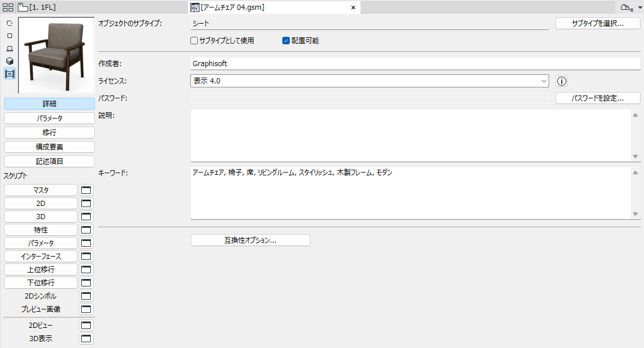Image resolution: width=644 pixels, height=348 pixels.
Task: Open the 2D script
Action: [x=41, y=204]
